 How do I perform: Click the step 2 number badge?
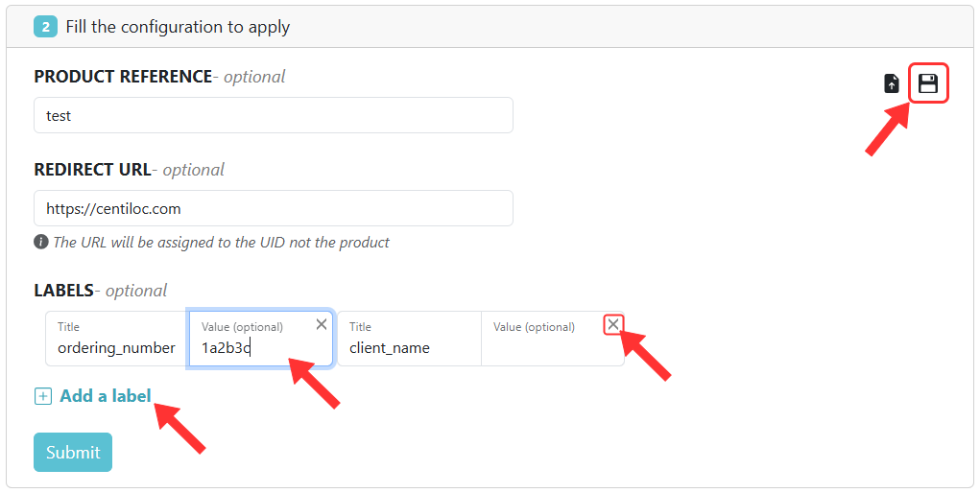pos(45,27)
